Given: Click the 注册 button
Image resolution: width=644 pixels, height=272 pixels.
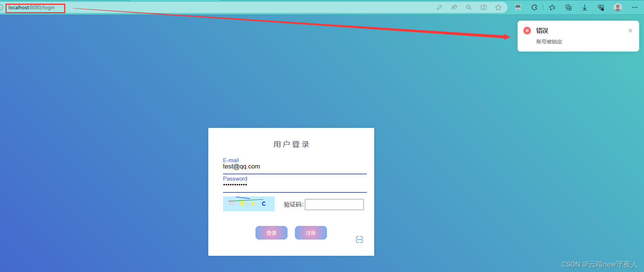Looking at the screenshot, I should 311,233.
